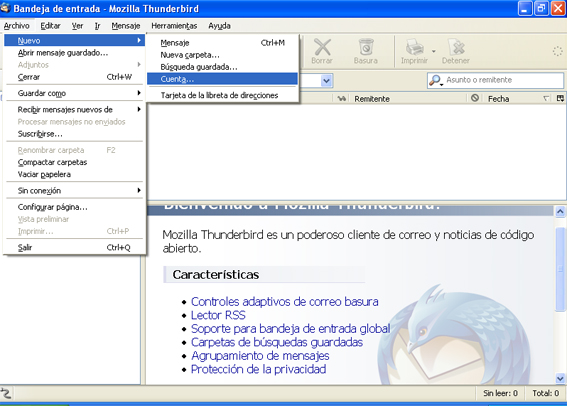Click the preview pane scroll down arrow
The height and width of the screenshot is (406, 567).
click(560, 379)
